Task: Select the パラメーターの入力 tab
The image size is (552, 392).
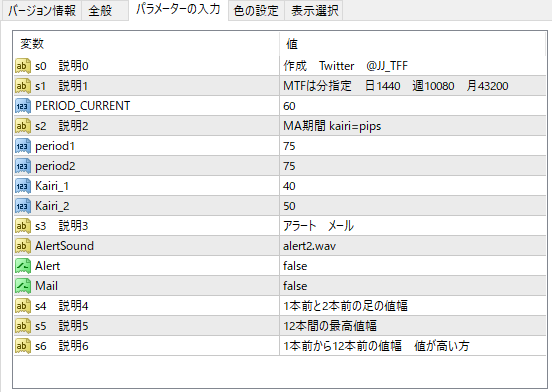Action: click(x=178, y=10)
